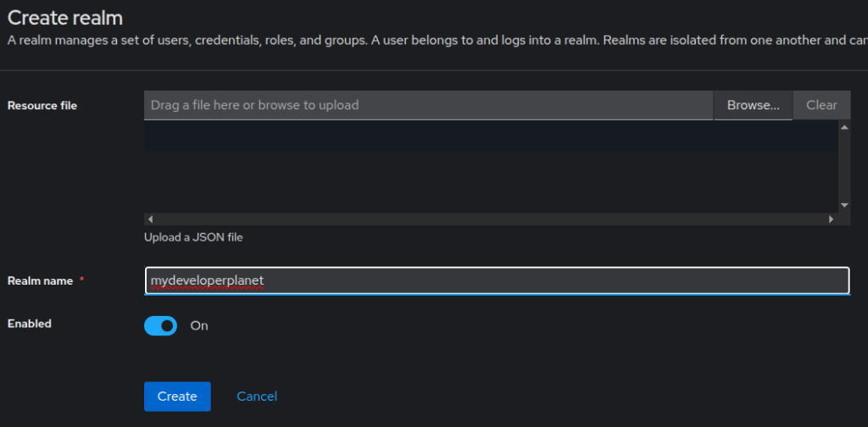Click the up arrow of the editor scrollbar
The height and width of the screenshot is (427, 868).
pos(844,128)
